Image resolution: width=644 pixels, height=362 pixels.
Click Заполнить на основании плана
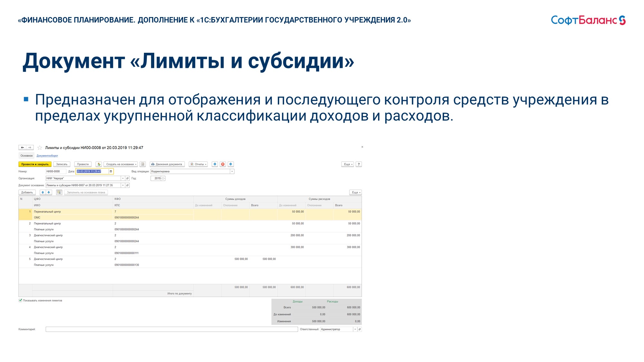point(86,192)
